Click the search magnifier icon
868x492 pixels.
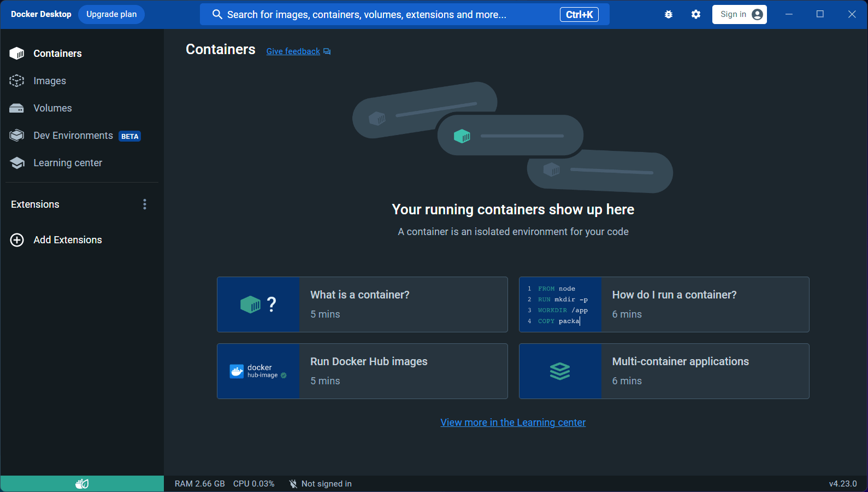tap(217, 15)
